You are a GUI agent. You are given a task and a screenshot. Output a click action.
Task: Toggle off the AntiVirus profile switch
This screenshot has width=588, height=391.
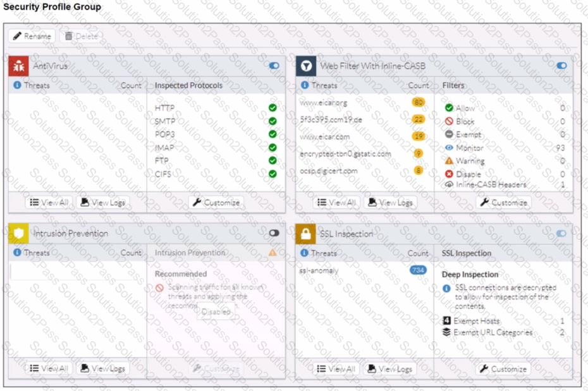click(274, 66)
